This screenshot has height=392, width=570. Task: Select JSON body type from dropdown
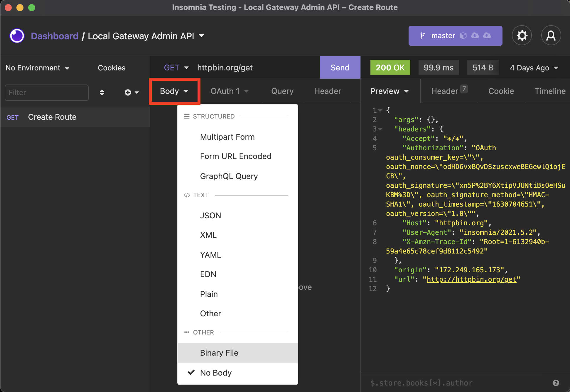(209, 215)
